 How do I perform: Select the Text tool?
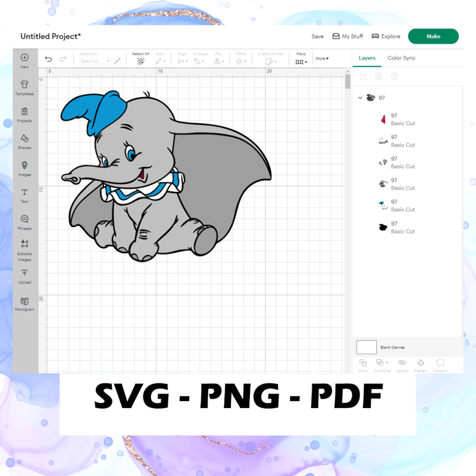click(25, 196)
